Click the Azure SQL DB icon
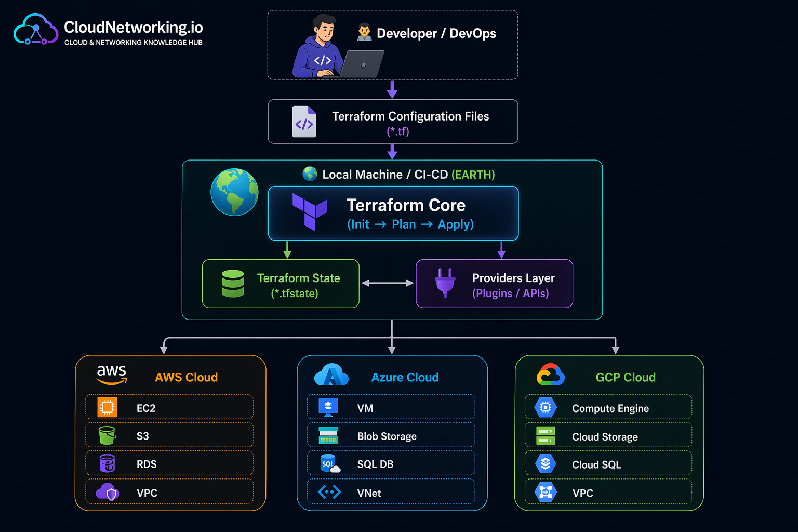Viewport: 798px width, 532px height. coord(330,463)
